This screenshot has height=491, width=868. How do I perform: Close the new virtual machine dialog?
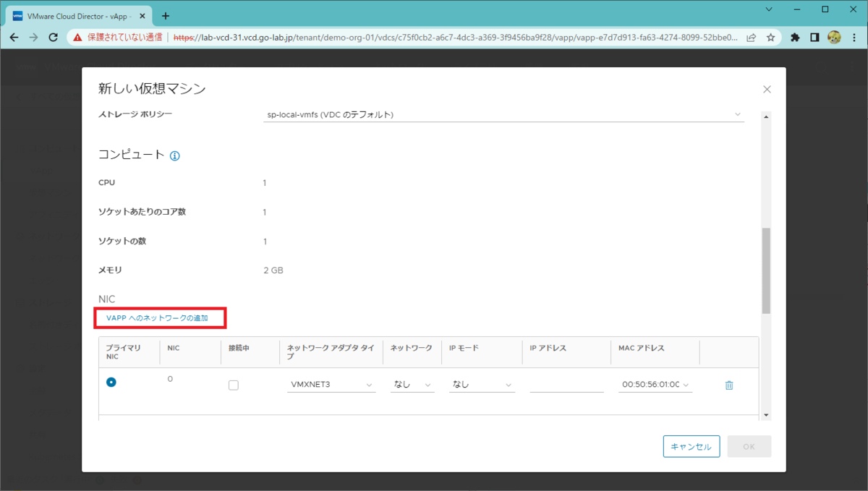[x=767, y=90]
